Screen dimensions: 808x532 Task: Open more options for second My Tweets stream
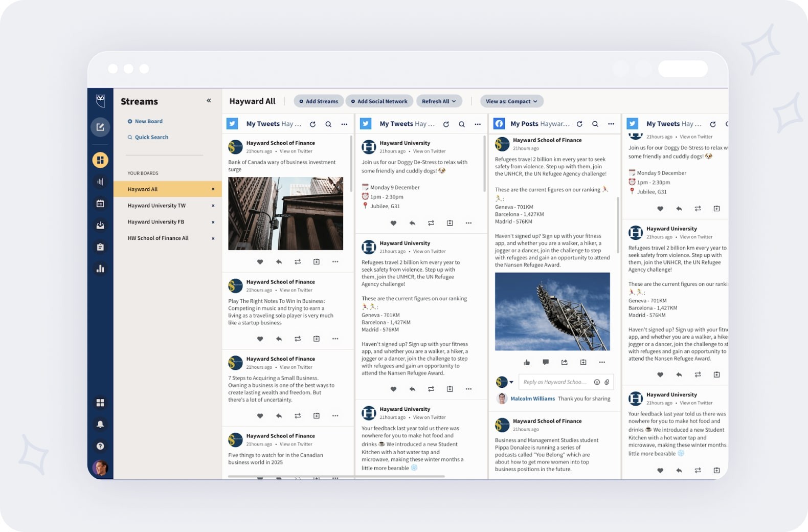pos(478,124)
